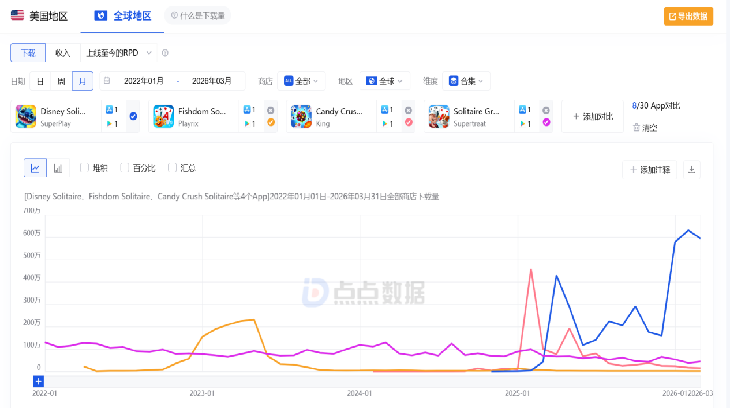This screenshot has height=408, width=730.
Task: Remove Fishdom Solitaire with gray X icon
Action: coord(270,109)
